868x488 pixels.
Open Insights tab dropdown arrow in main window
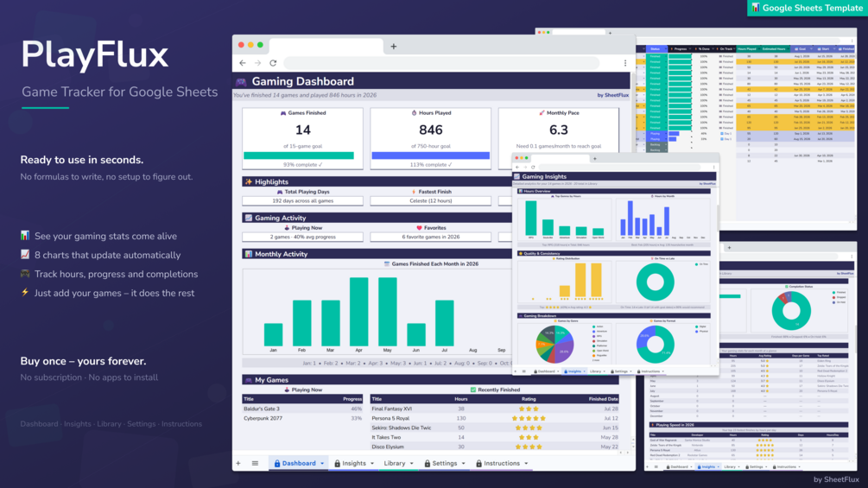pos(372,464)
